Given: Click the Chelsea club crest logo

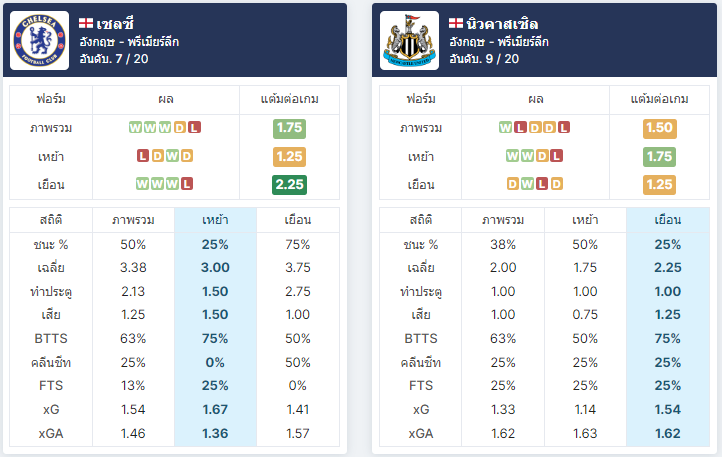Looking at the screenshot, I should tap(40, 41).
